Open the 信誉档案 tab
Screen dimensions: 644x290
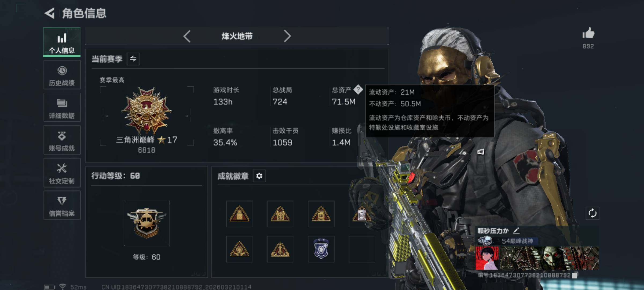point(62,205)
